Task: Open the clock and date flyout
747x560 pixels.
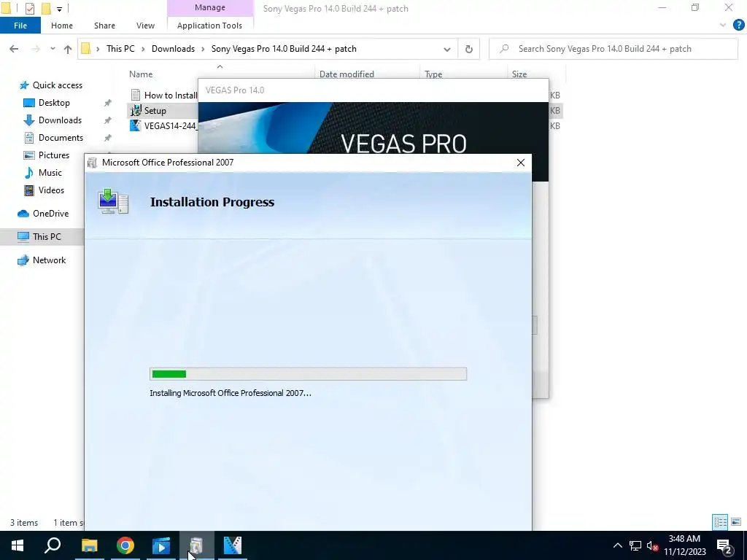Action: click(684, 545)
